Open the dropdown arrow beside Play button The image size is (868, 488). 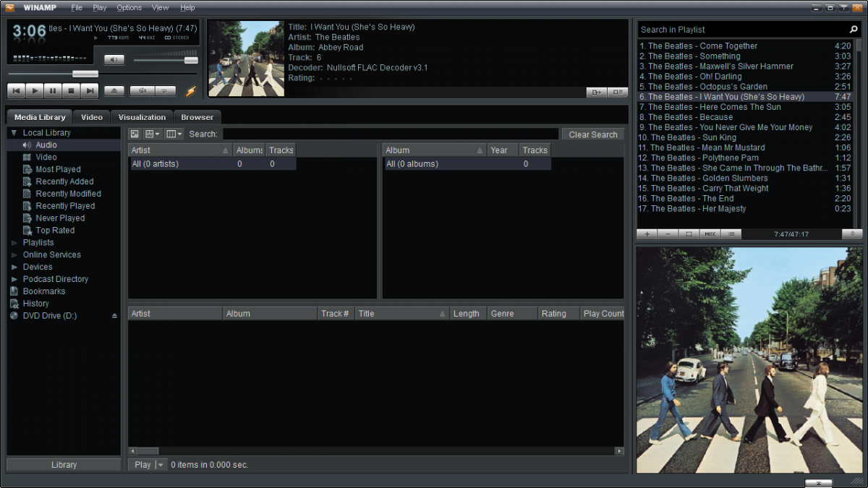pyautogui.click(x=161, y=465)
